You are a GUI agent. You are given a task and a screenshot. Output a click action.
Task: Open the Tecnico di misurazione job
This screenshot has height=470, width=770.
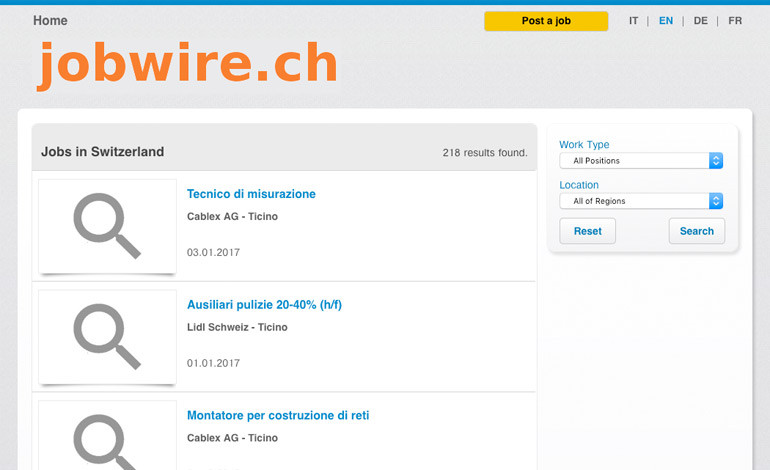(x=251, y=194)
